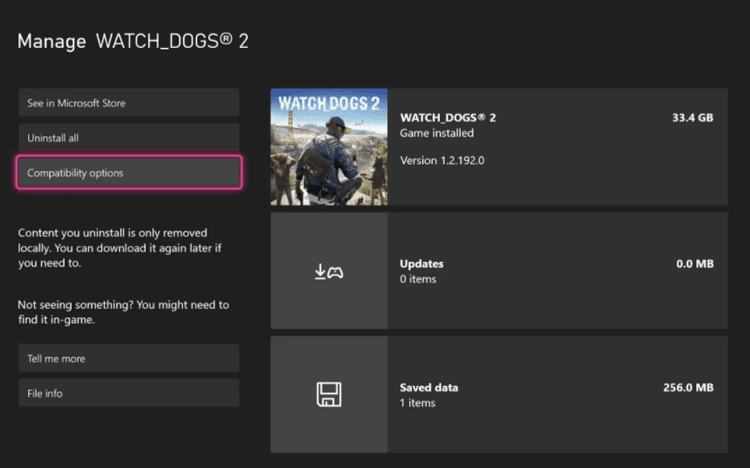Click the 'Game installed' text
This screenshot has height=468, width=750.
437,133
